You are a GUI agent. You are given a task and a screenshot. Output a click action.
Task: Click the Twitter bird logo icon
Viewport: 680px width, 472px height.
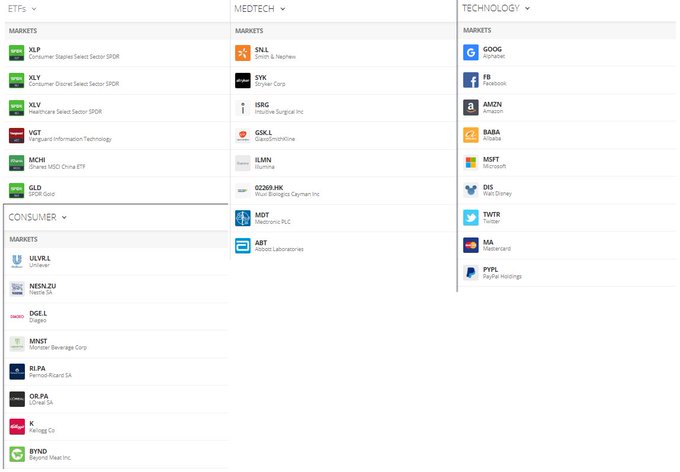coord(471,218)
